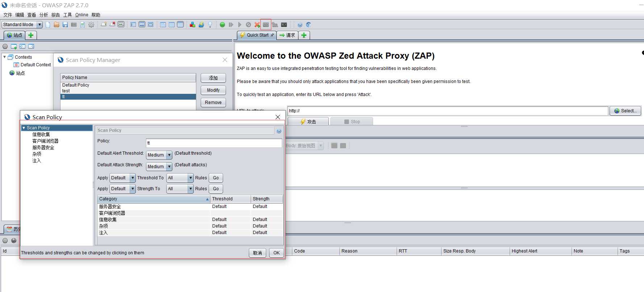Click the 服务器安全 category table row

click(190, 207)
